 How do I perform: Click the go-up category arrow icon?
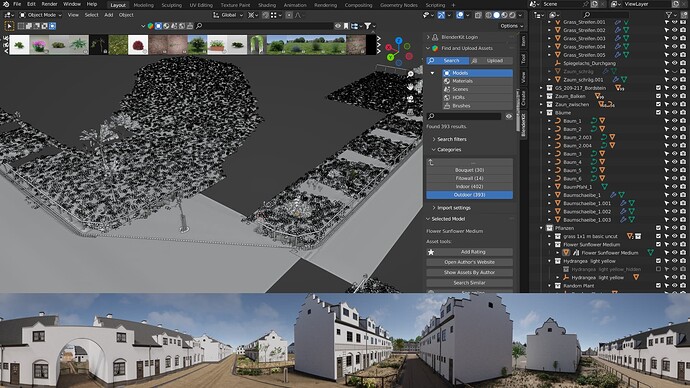tap(431, 162)
